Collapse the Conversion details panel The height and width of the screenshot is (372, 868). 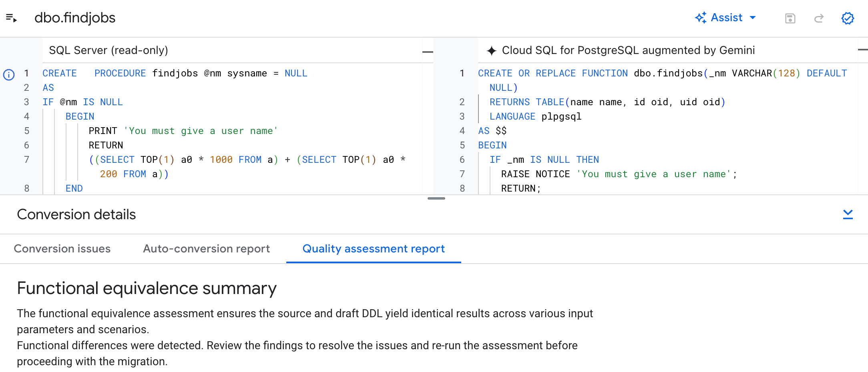pyautogui.click(x=848, y=214)
